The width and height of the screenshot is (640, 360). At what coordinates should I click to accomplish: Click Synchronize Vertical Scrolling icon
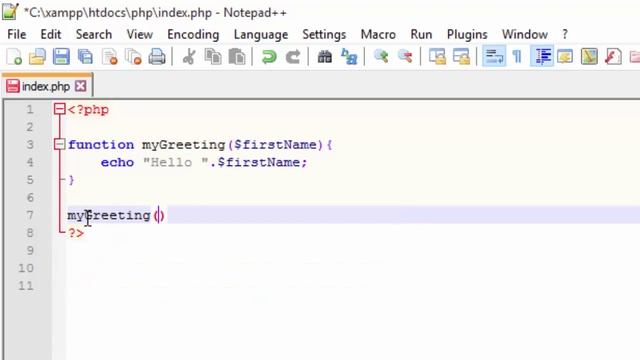437,57
